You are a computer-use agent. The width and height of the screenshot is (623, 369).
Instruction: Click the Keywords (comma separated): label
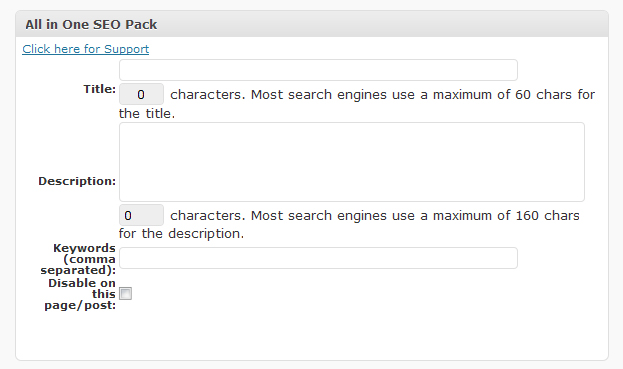pyautogui.click(x=78, y=259)
